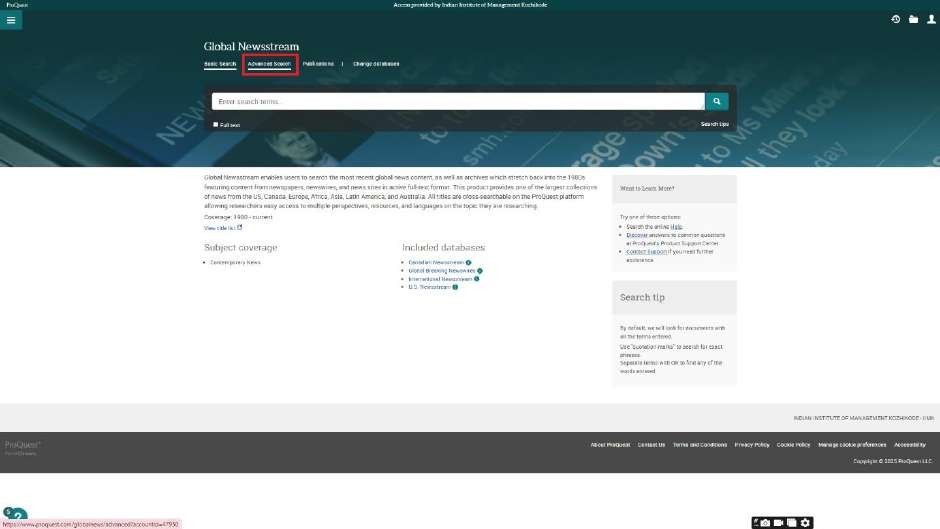Switch to the Advanced Search tab
This screenshot has height=529, width=940.
[268, 64]
